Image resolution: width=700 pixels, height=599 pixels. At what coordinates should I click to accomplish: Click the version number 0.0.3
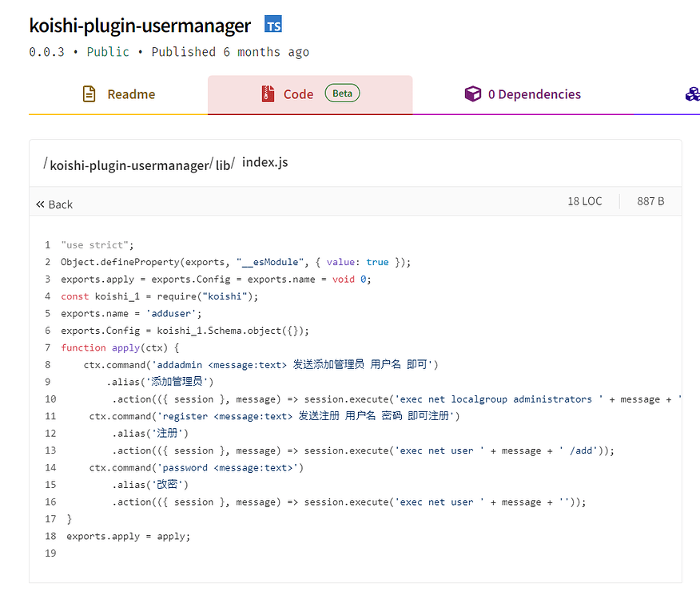(x=47, y=52)
